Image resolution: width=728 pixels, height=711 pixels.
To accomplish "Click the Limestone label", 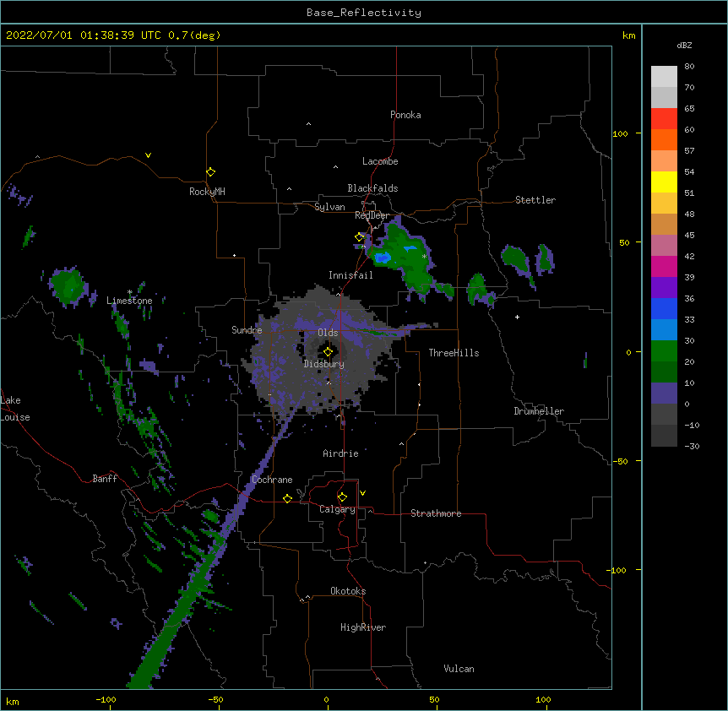I will click(x=129, y=301).
